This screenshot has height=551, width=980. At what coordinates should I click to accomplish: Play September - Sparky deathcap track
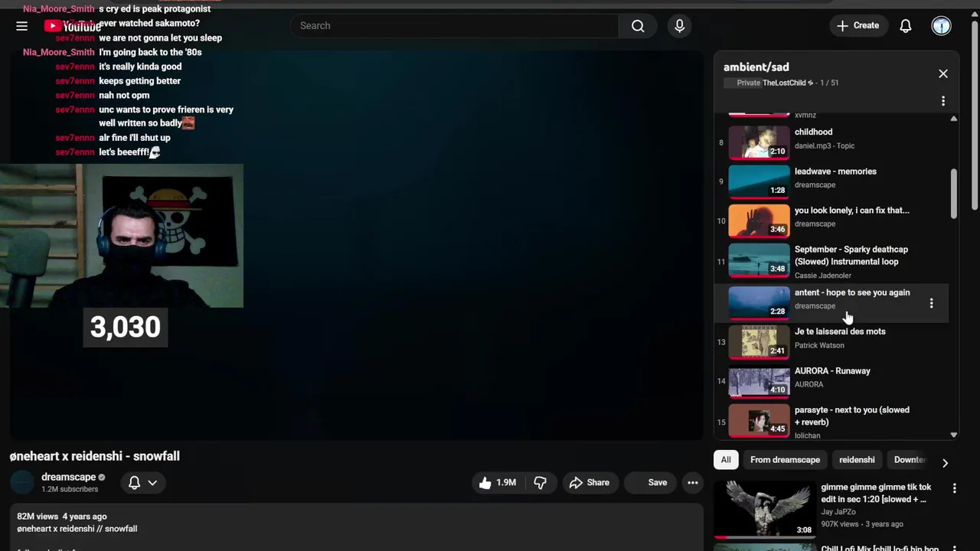[831, 262]
